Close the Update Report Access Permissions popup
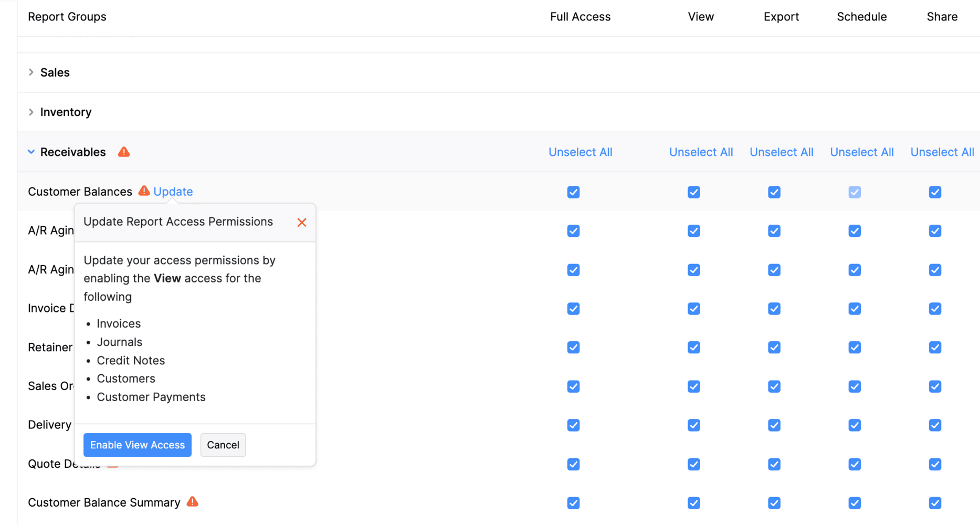This screenshot has height=525, width=980. coord(302,223)
